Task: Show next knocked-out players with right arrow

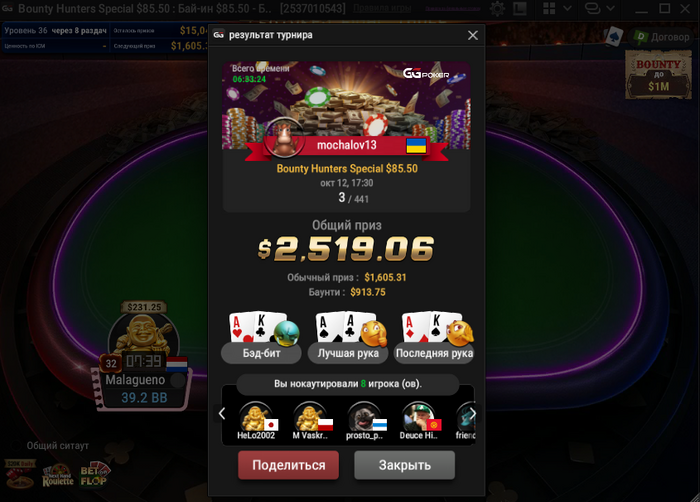Action: pyautogui.click(x=472, y=414)
